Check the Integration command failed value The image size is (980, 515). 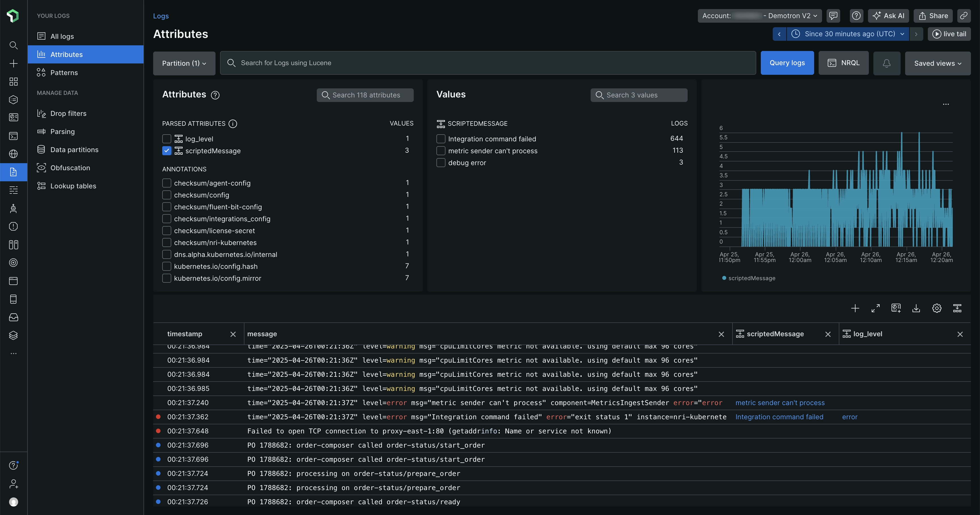coord(441,139)
